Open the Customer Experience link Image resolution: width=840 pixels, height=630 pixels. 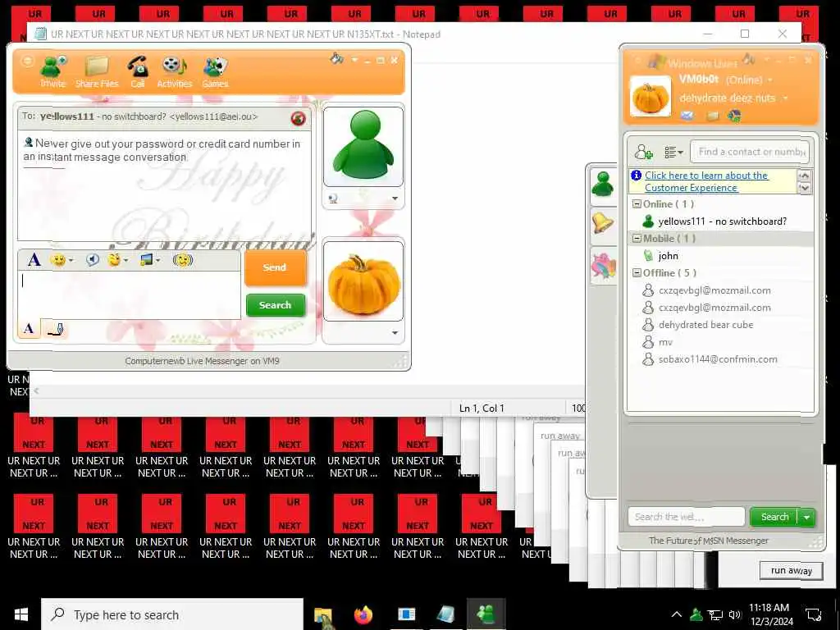click(706, 181)
